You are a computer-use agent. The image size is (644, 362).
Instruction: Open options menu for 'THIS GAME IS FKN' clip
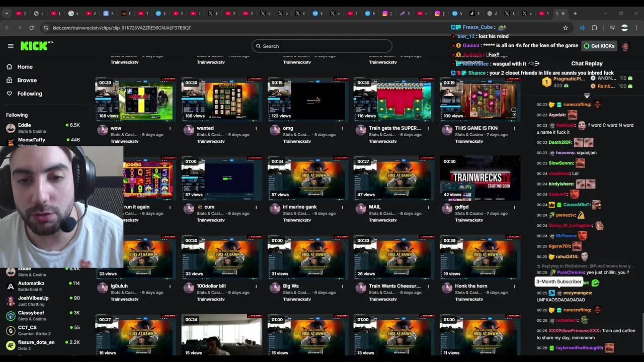click(514, 129)
